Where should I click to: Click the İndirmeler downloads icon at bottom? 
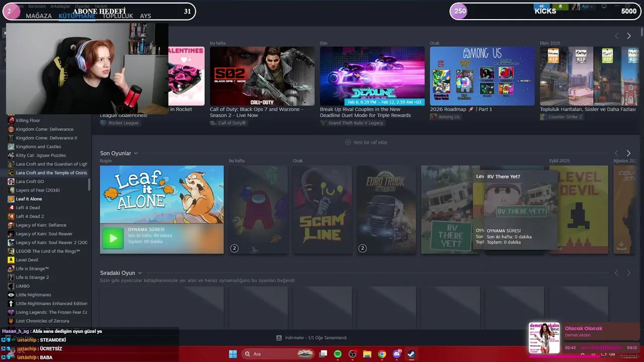(x=279, y=338)
